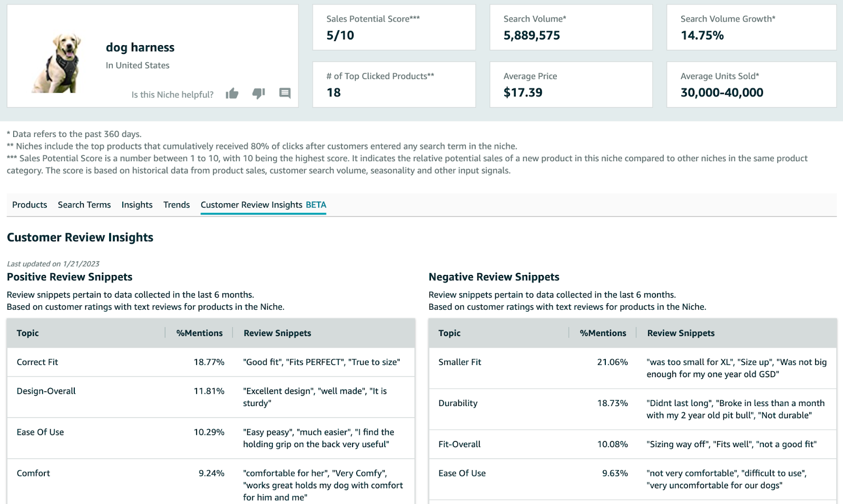Open the Search Terms tab
This screenshot has width=843, height=504.
[84, 205]
